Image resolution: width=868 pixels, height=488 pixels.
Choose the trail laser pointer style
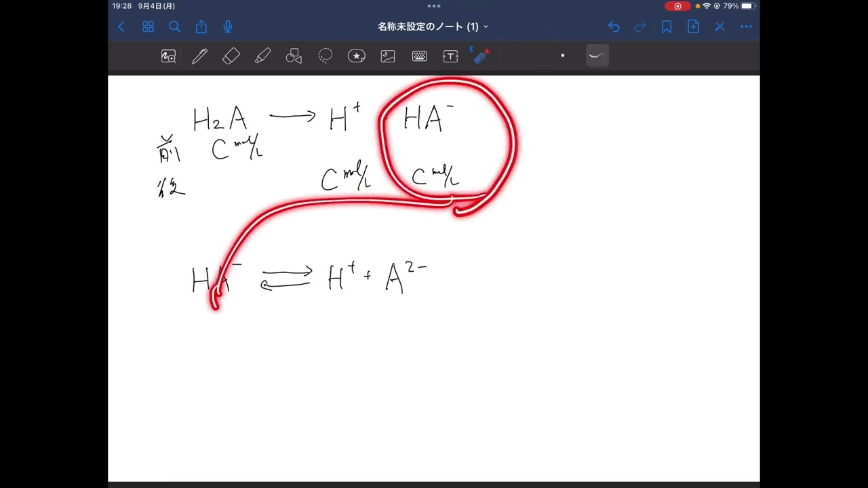tap(597, 56)
